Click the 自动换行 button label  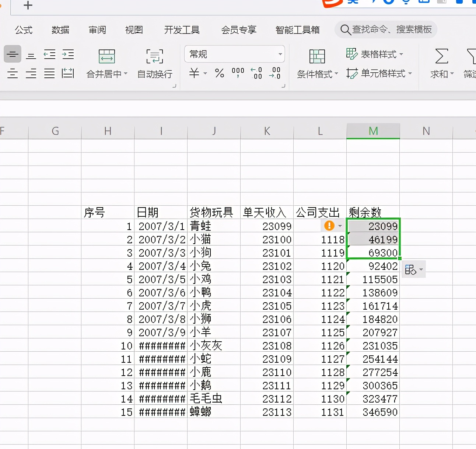155,74
